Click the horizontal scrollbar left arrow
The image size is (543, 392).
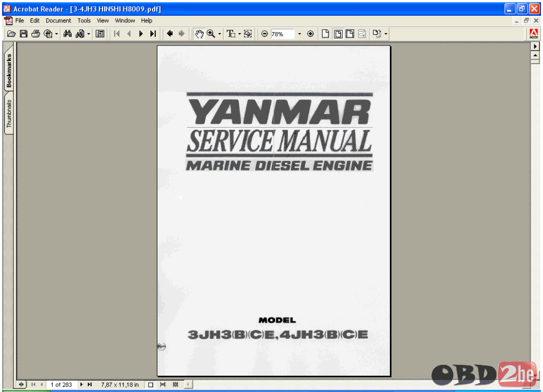[188, 384]
